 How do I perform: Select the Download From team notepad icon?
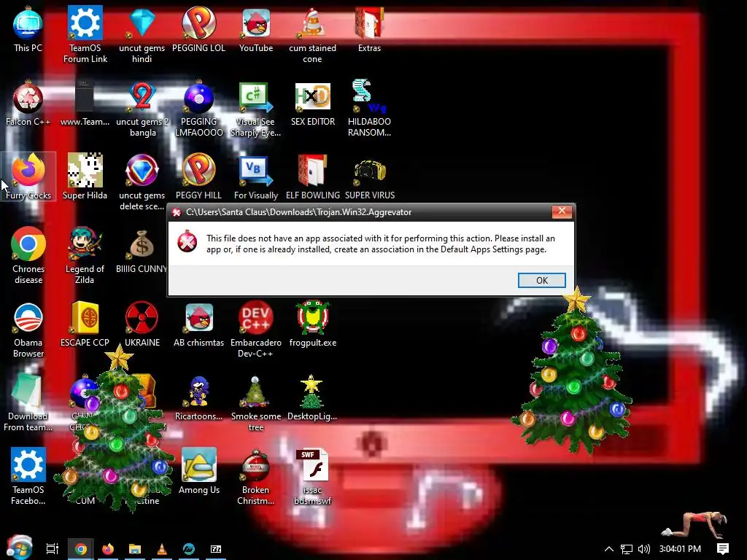point(28,403)
